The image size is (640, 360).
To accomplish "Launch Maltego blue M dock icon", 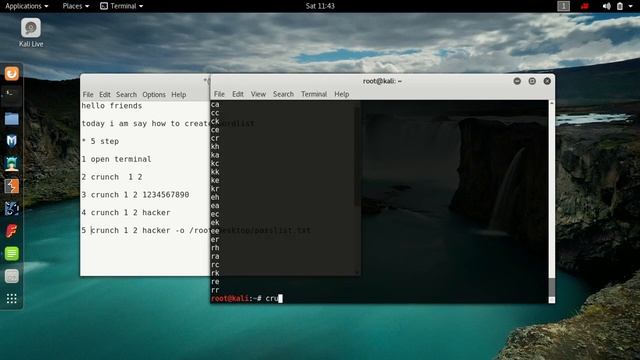I will pos(11,141).
